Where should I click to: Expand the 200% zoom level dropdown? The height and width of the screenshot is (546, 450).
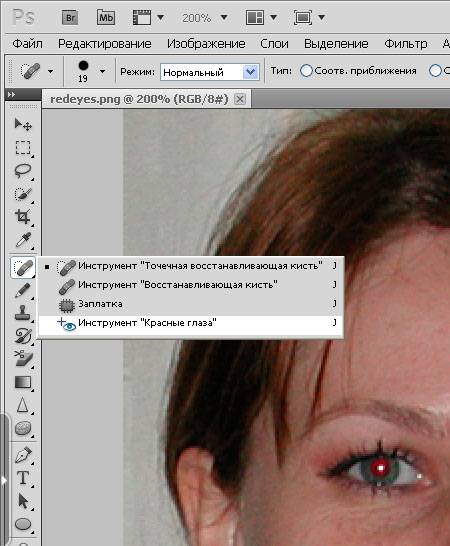click(224, 17)
